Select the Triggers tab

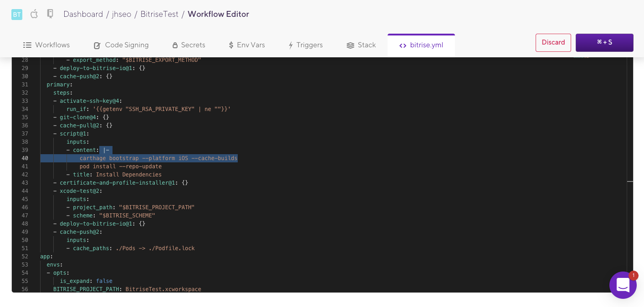(305, 45)
